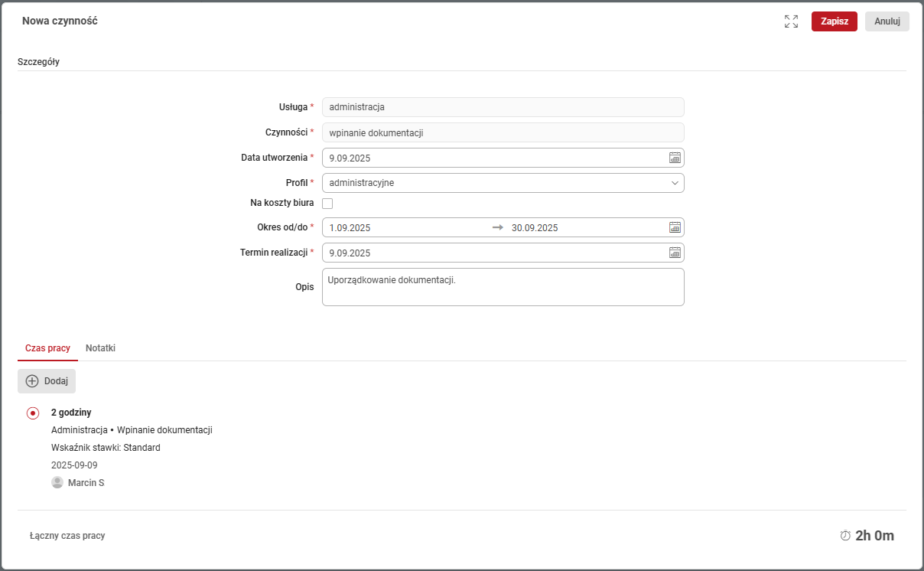Cancel the form with Anuluj
924x571 pixels.
tap(887, 21)
